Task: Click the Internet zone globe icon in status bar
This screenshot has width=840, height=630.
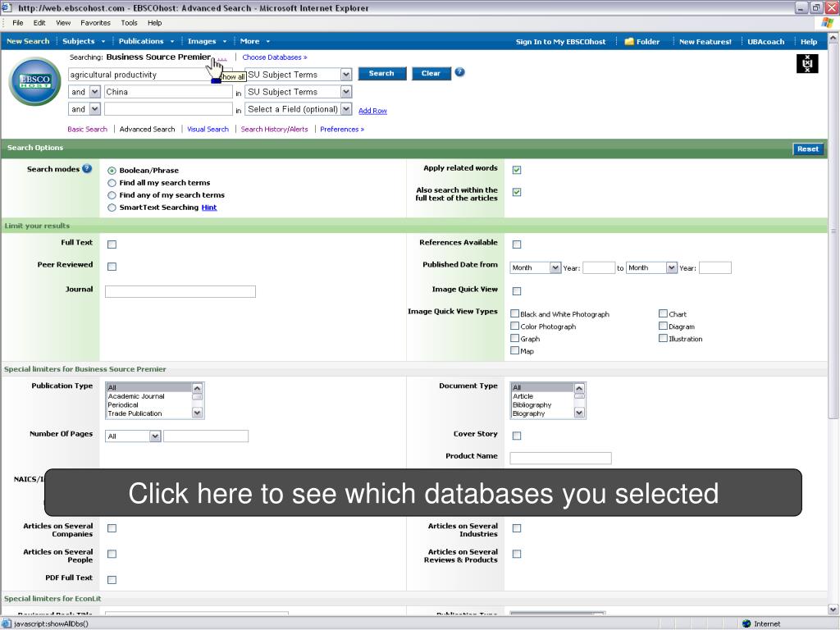Action: [x=746, y=623]
